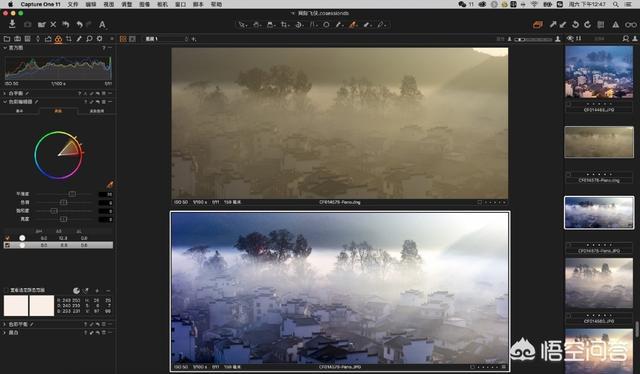
Task: Select the Crop tool in the cursor toolbar
Action: point(284,25)
